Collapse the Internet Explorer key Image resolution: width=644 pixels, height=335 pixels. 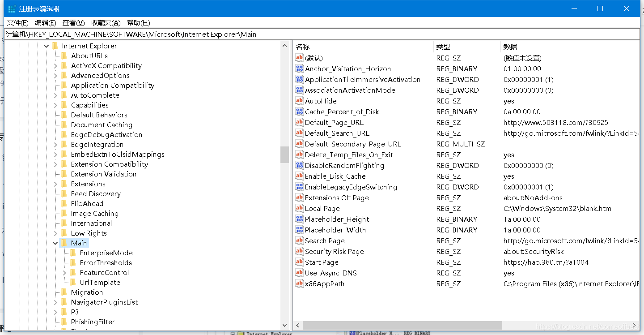pyautogui.click(x=46, y=46)
